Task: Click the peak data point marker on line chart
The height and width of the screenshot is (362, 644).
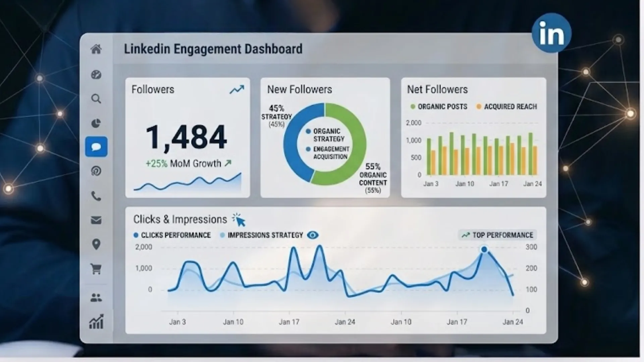Action: coord(484,249)
